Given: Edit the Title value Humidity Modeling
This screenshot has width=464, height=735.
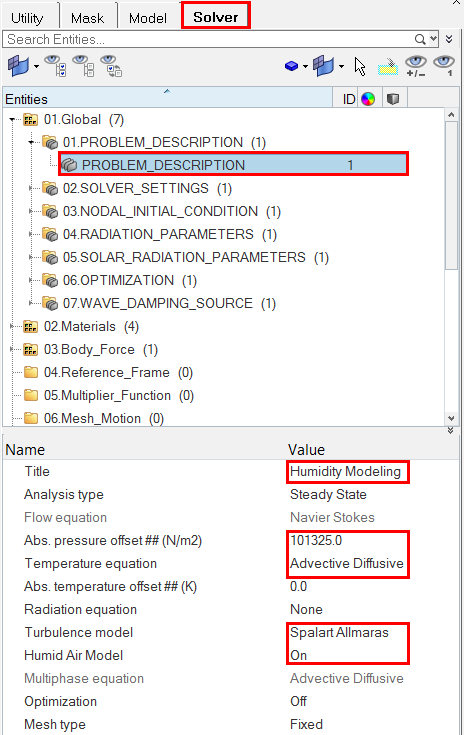Looking at the screenshot, I should point(345,471).
